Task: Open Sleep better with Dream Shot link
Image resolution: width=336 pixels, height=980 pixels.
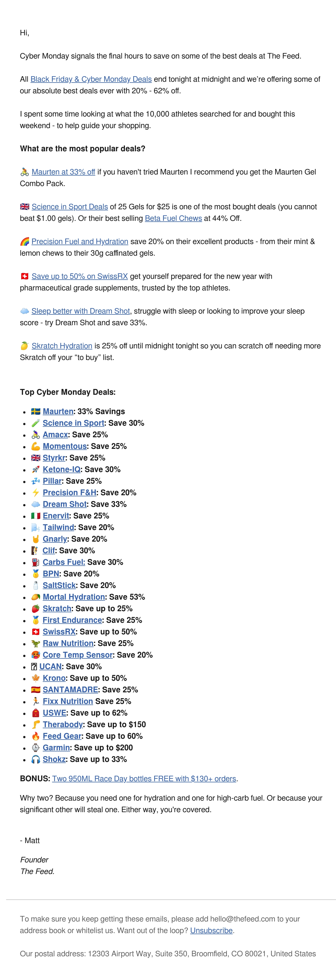Action: point(81,311)
